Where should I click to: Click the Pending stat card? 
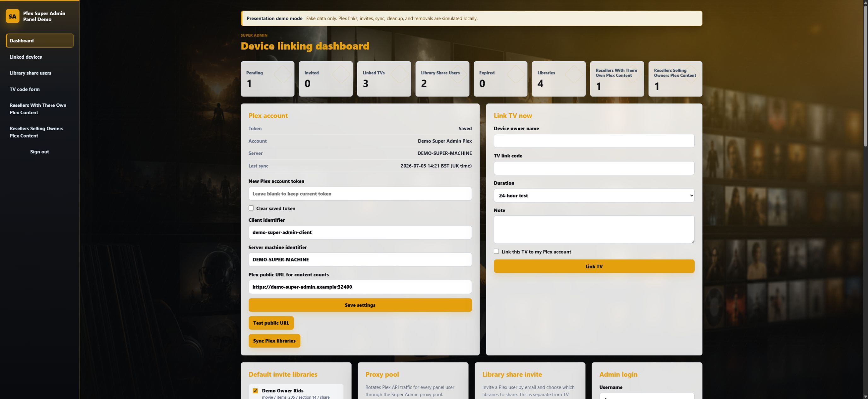click(267, 79)
